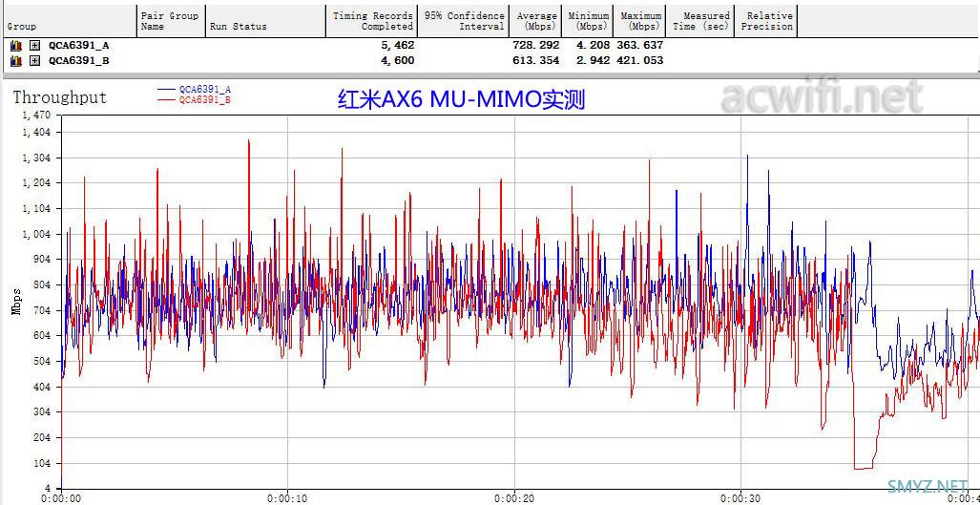980x505 pixels.
Task: Expand the QCA6391_A group row
Action: click(x=35, y=46)
